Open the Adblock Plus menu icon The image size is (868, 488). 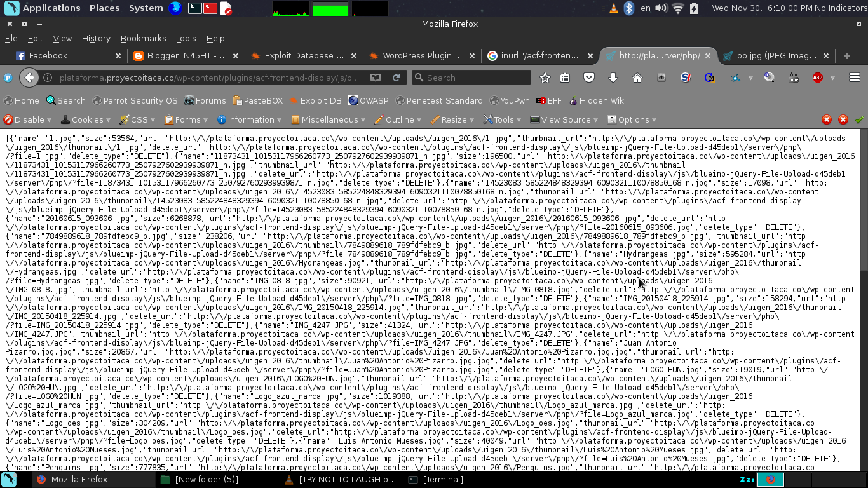point(817,77)
